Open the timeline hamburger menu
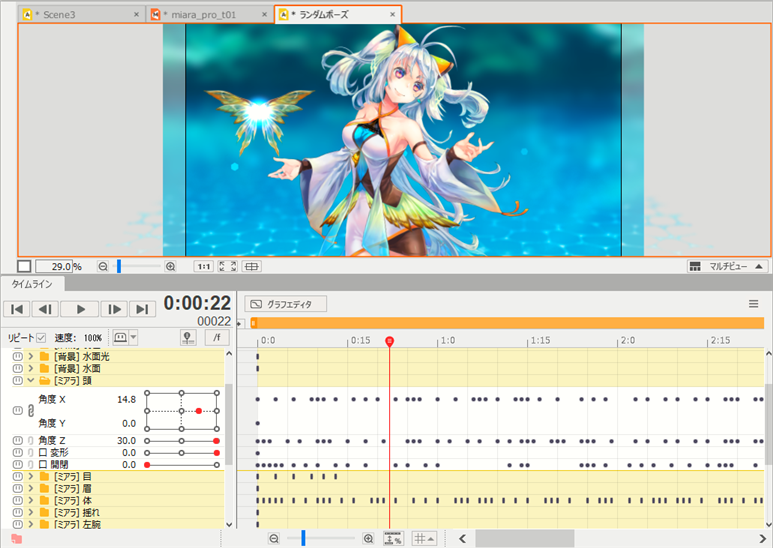The width and height of the screenshot is (773, 548). pos(753,304)
